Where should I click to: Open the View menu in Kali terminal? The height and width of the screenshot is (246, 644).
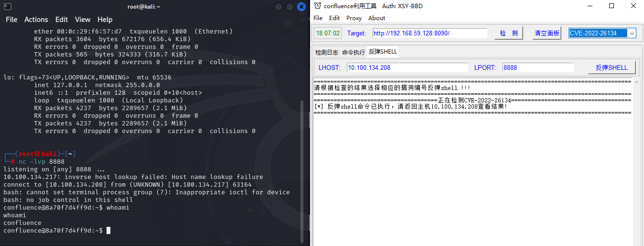(83, 20)
